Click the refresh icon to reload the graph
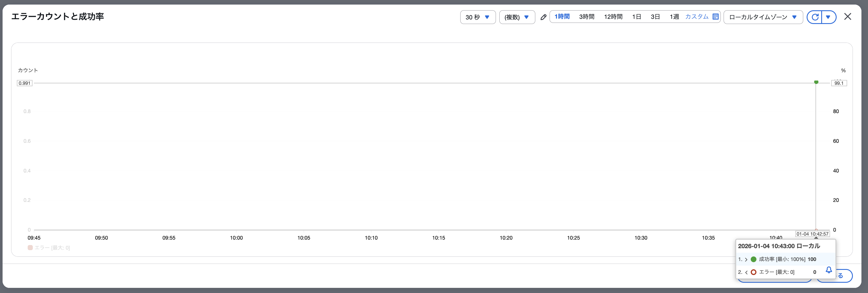This screenshot has height=293, width=868. (x=815, y=17)
